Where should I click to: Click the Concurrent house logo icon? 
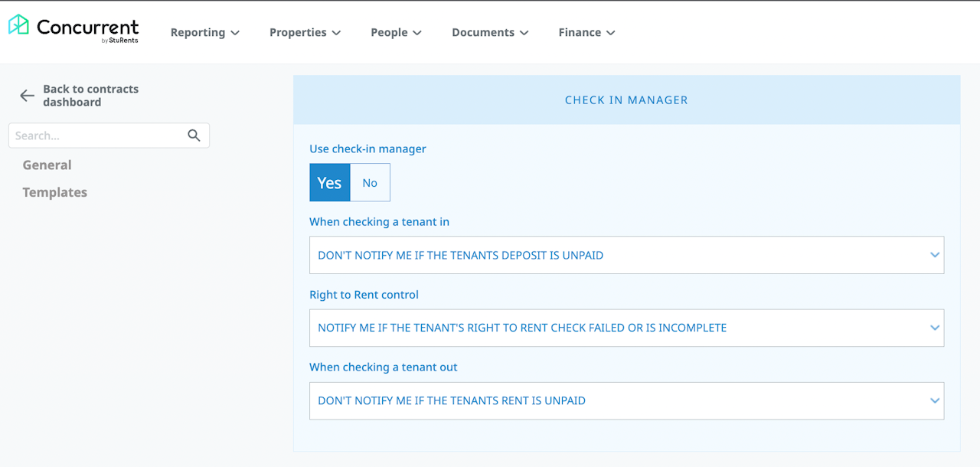[x=18, y=25]
